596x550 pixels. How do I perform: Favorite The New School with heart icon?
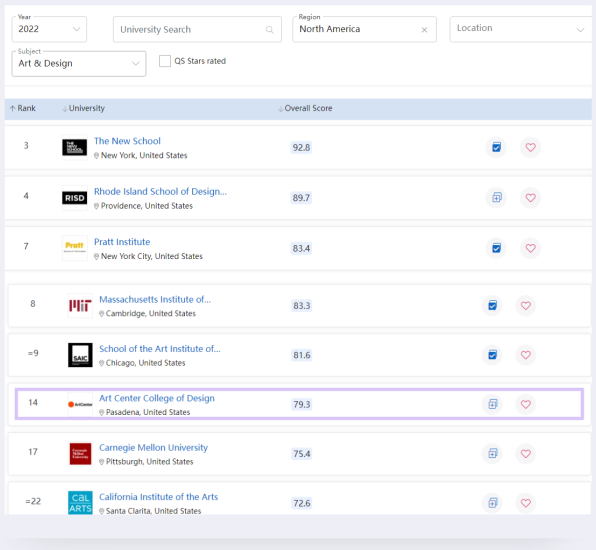530,147
